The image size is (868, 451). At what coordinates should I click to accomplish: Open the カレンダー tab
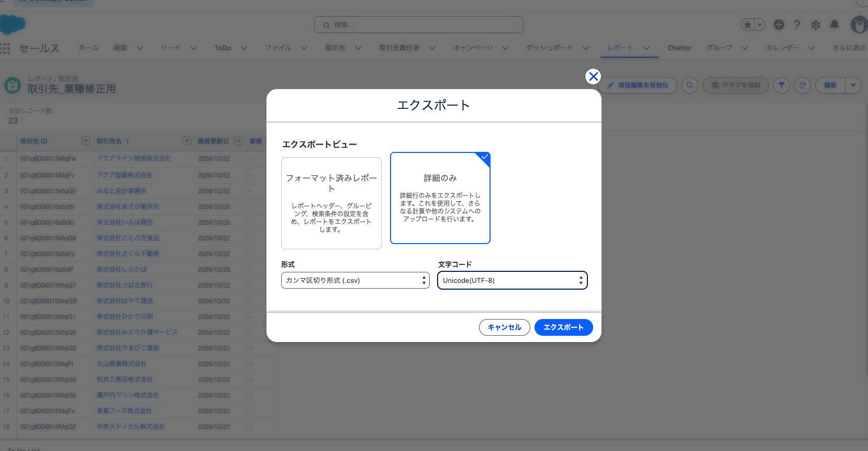click(783, 48)
